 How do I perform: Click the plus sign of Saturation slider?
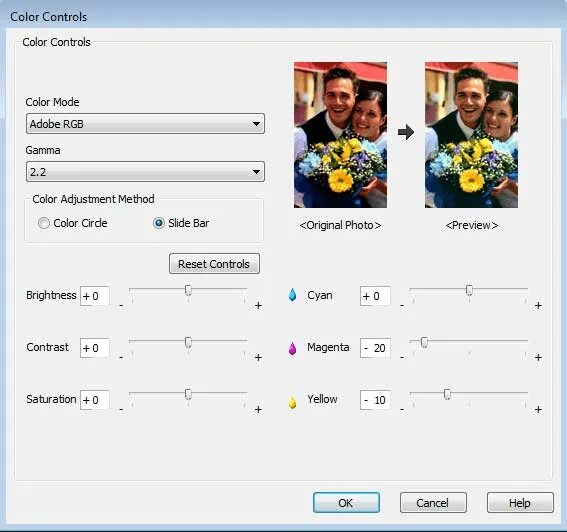point(258,409)
